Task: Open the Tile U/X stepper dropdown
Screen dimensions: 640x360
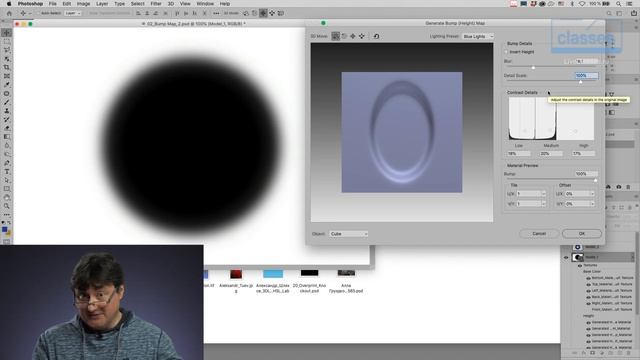Action: tap(543, 194)
